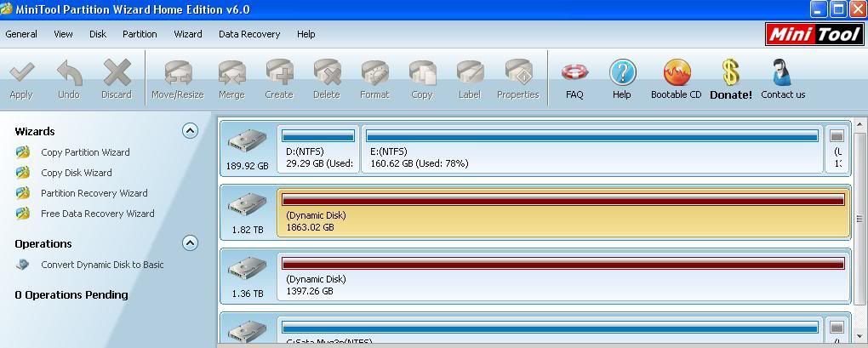The image size is (868, 348).
Task: Click the MiniTool logo
Action: pyautogui.click(x=814, y=34)
